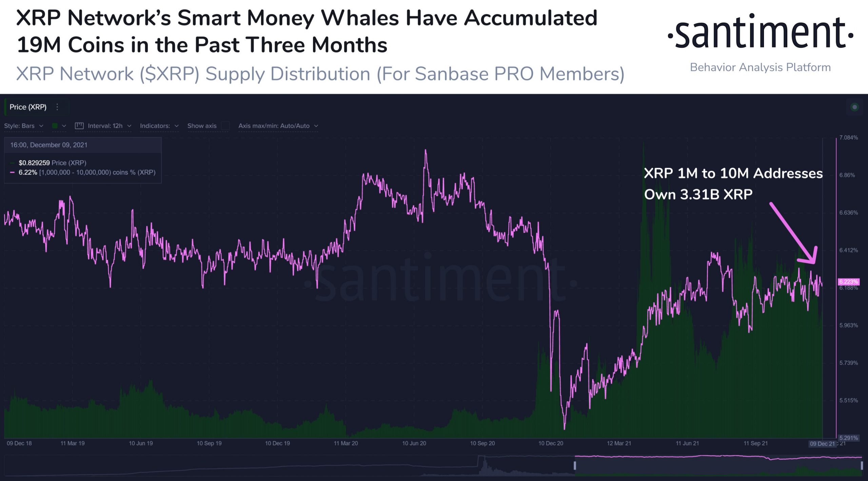Click the green bar color swatch
The width and height of the screenshot is (868, 481).
click(55, 126)
